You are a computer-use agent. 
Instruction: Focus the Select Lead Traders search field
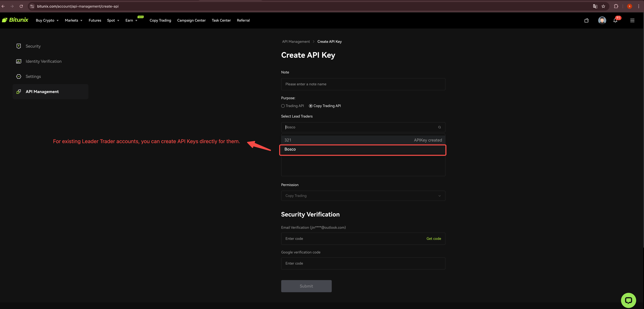(x=363, y=127)
